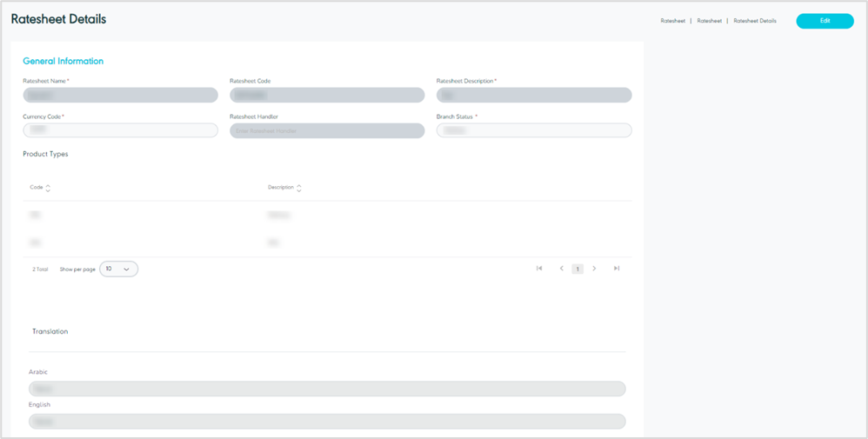Click the Arabic translation field
This screenshot has width=868, height=439.
327,389
